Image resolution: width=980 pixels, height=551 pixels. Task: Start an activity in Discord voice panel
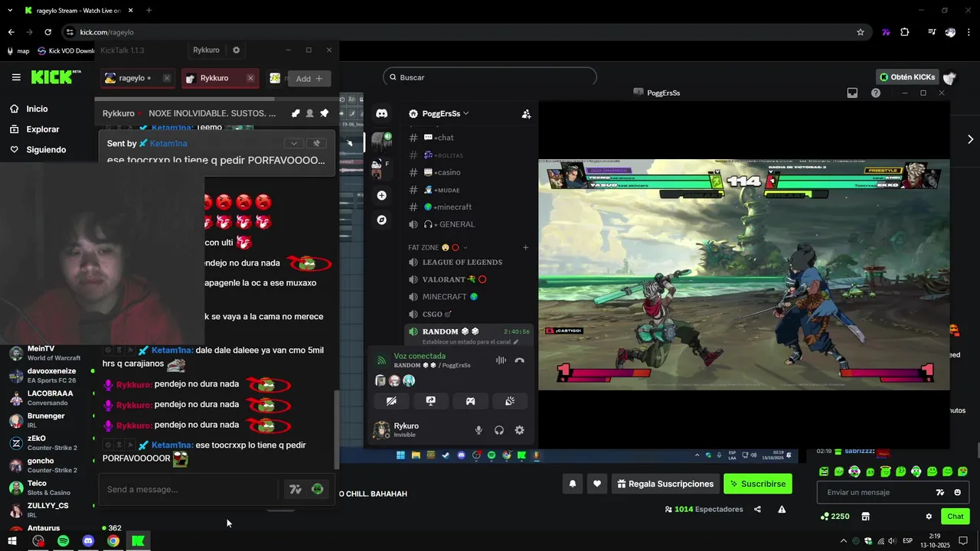click(470, 401)
